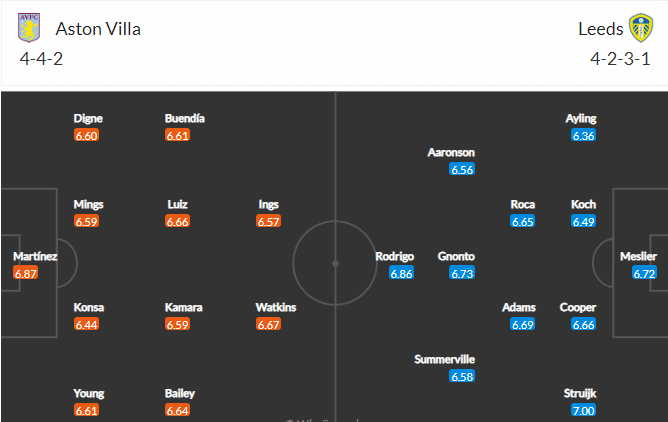Select player Buendía in Villa lineup
The height and width of the screenshot is (422, 668).
click(185, 118)
